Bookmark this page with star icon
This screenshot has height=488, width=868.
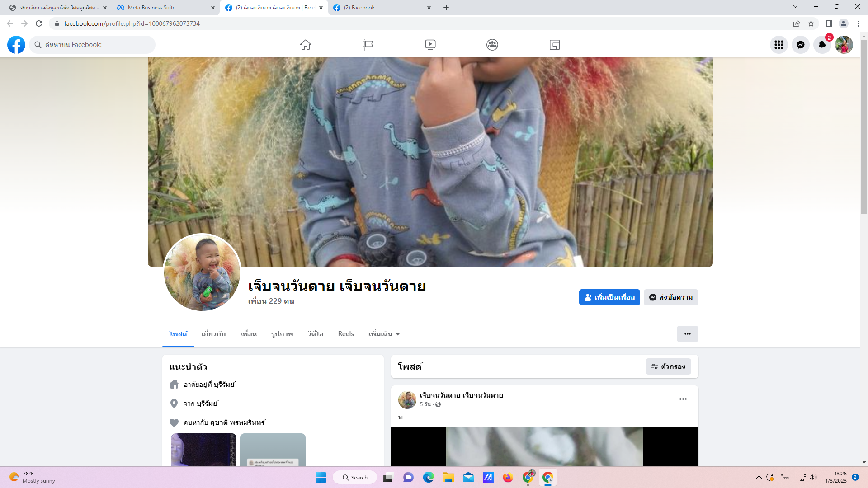[811, 23]
